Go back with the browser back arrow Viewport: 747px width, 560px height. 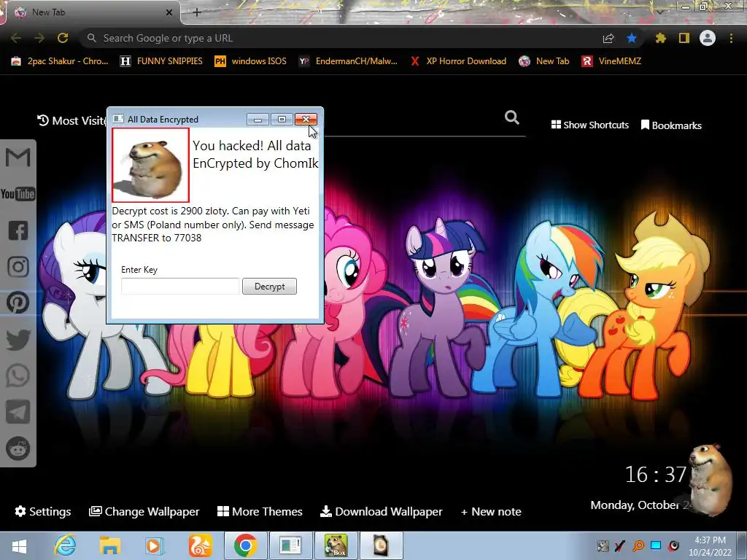16,38
